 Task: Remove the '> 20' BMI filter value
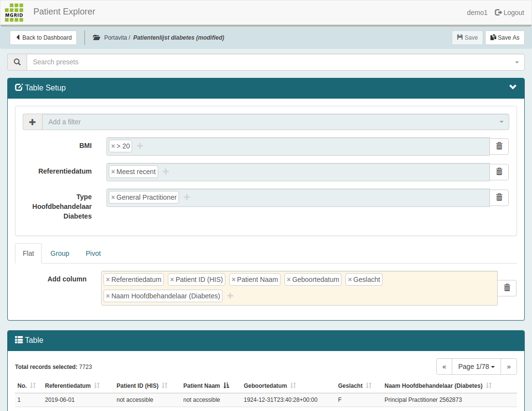(113, 146)
